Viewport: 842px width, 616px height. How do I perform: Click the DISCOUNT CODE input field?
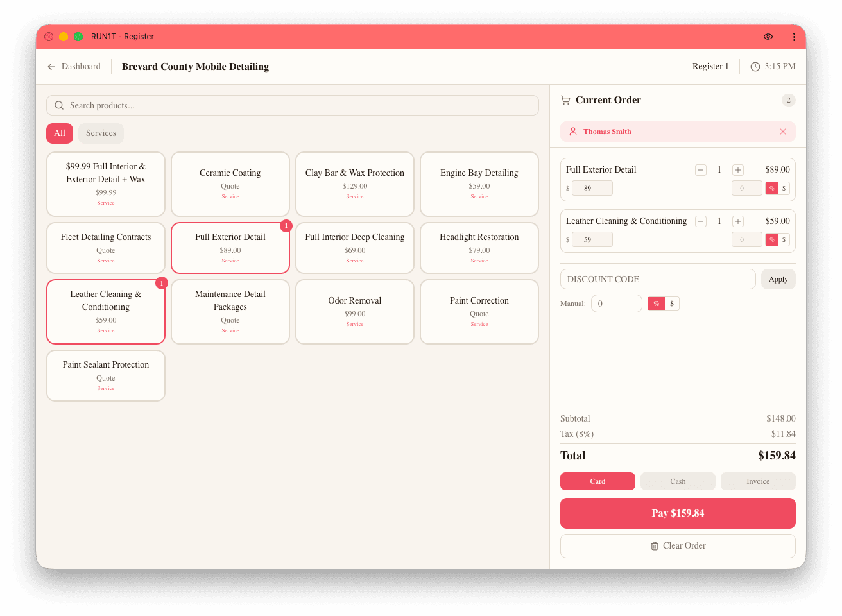pos(658,279)
